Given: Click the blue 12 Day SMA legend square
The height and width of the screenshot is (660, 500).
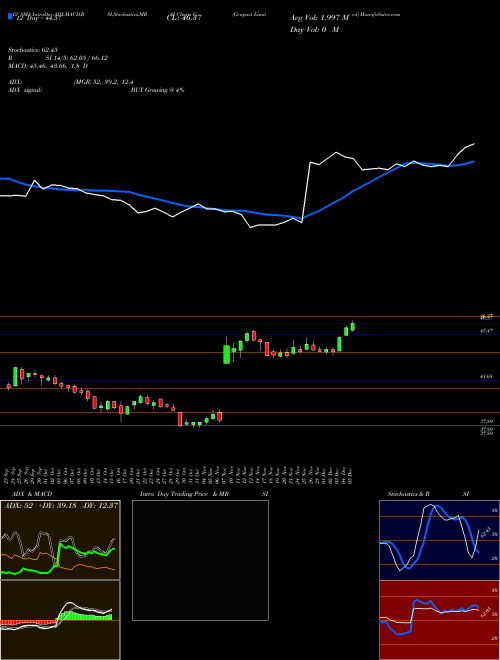Looking at the screenshot, I should click(x=10, y=16).
